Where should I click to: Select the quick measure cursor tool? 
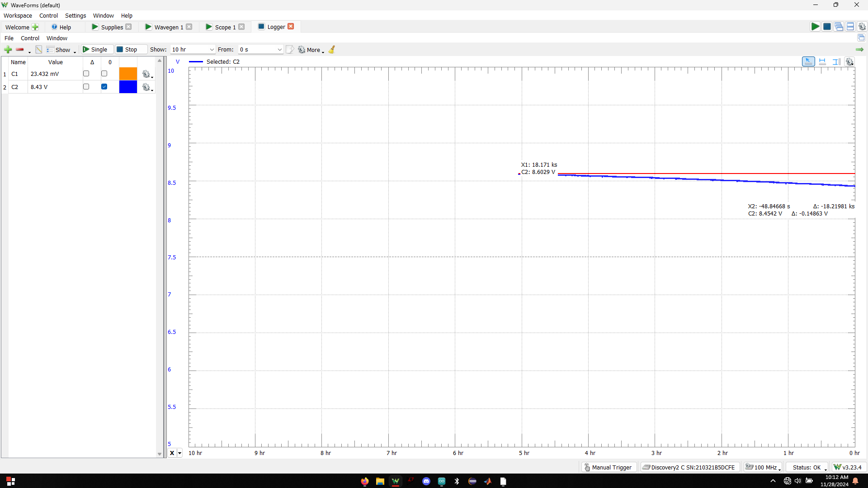(x=808, y=62)
